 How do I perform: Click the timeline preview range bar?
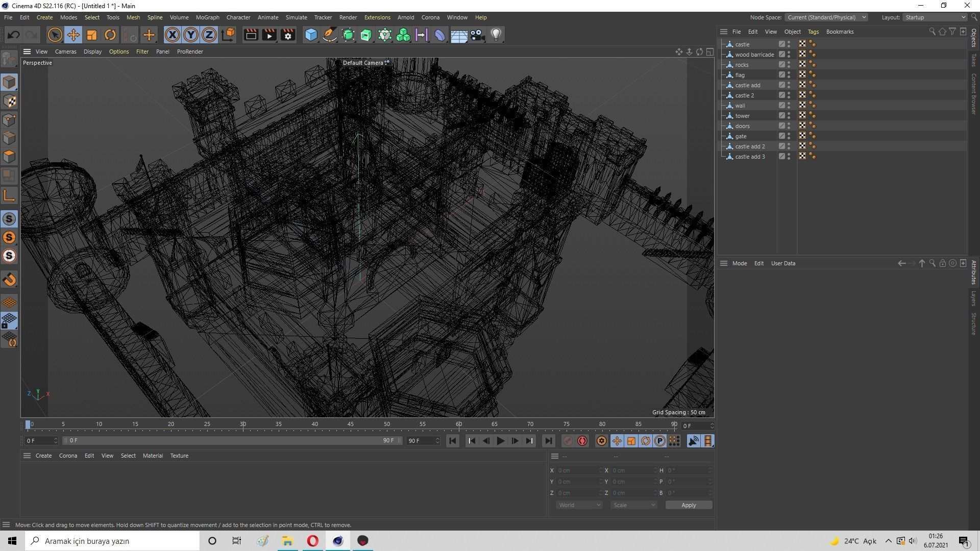pyautogui.click(x=232, y=440)
